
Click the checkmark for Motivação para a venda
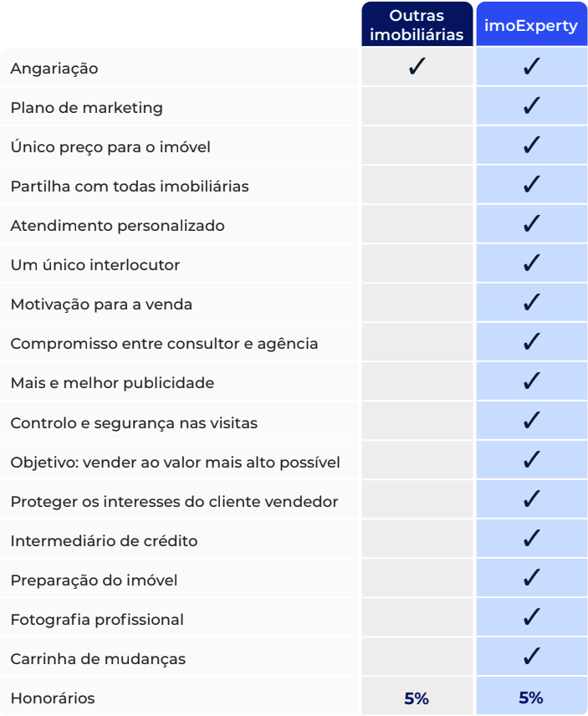click(x=531, y=304)
